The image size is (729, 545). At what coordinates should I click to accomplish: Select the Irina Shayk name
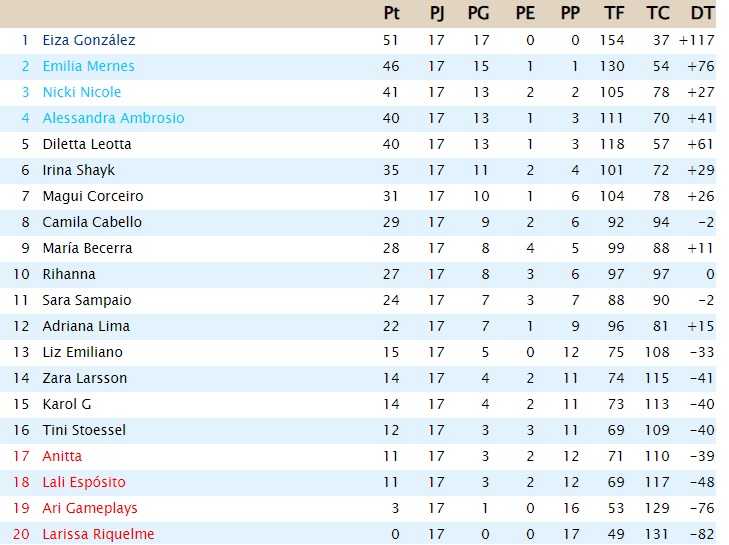point(79,170)
